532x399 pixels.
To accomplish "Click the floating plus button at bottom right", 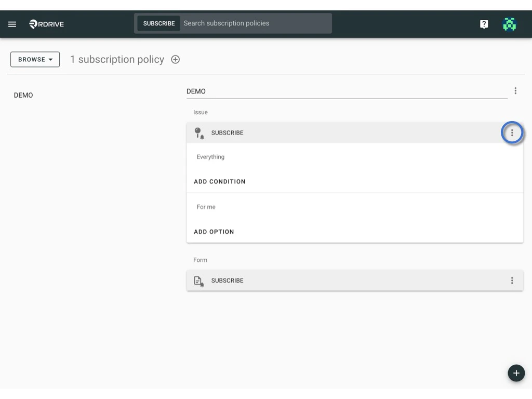I will point(516,373).
